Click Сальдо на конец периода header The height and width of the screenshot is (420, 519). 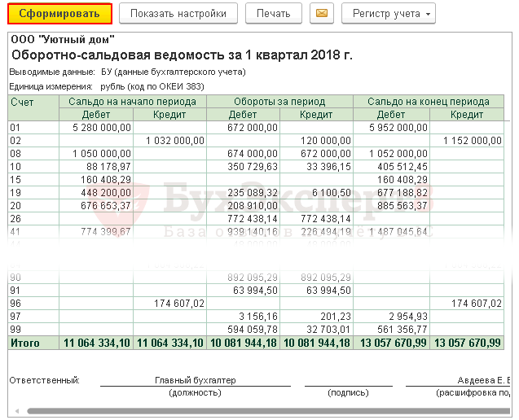click(x=429, y=101)
